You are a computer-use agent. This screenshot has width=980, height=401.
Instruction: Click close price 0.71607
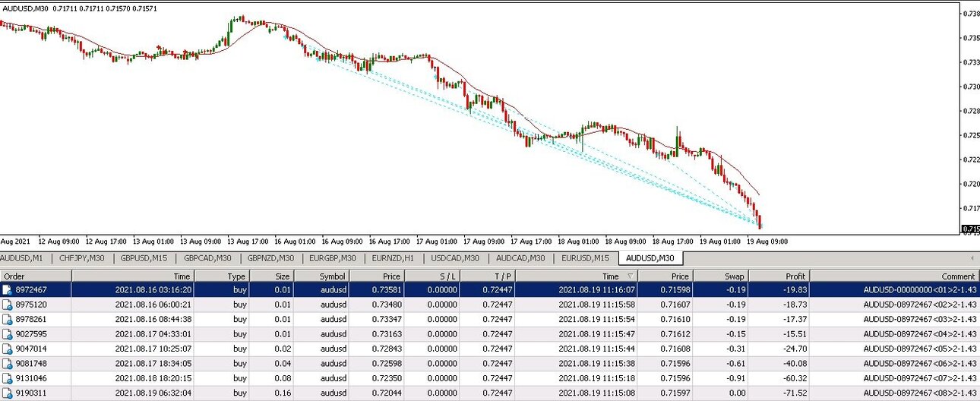pyautogui.click(x=675, y=305)
